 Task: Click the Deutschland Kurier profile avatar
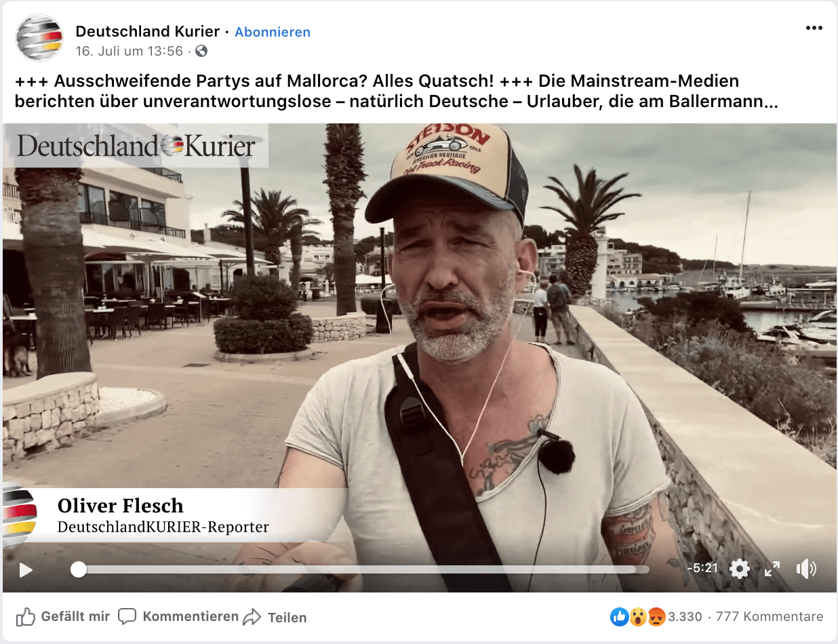click(x=39, y=39)
